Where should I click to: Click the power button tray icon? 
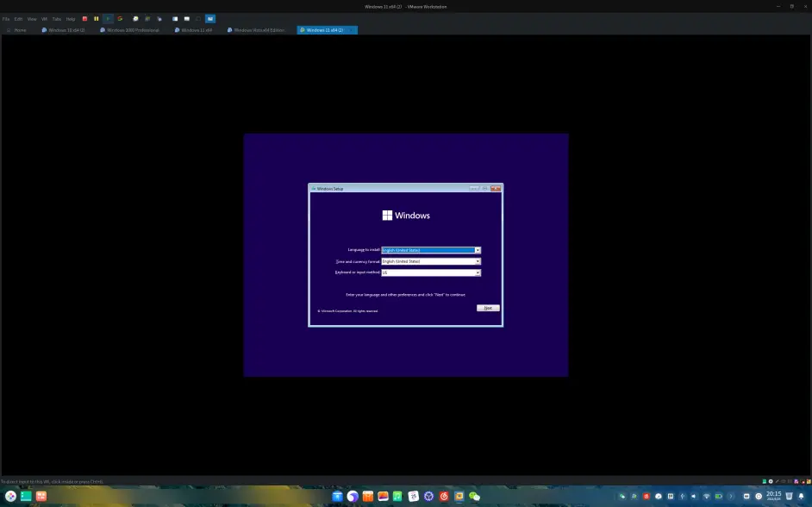[759, 496]
